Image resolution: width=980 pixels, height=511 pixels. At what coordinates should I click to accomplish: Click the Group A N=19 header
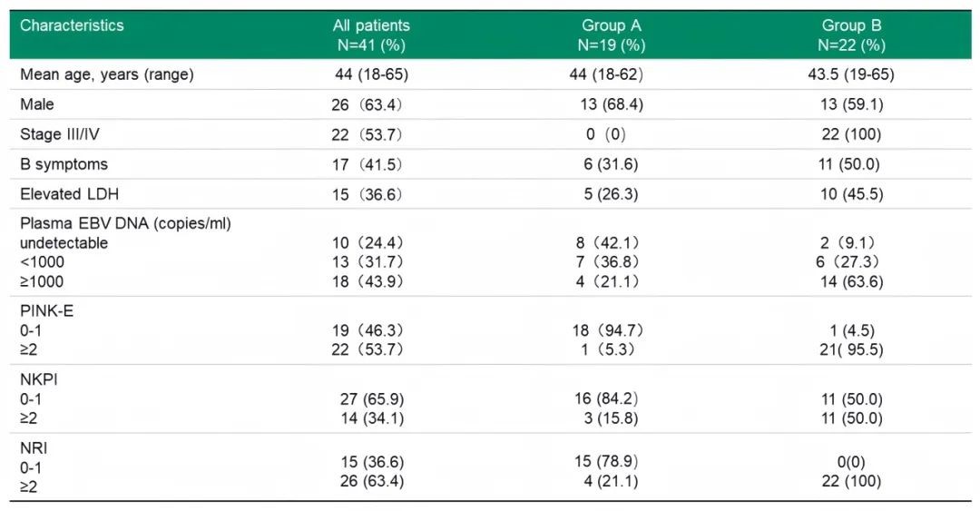coord(612,34)
